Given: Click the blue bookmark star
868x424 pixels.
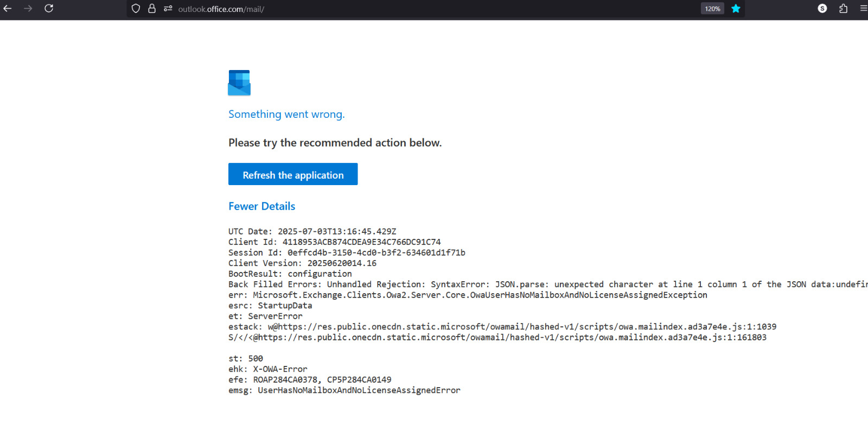Looking at the screenshot, I should [x=736, y=9].
